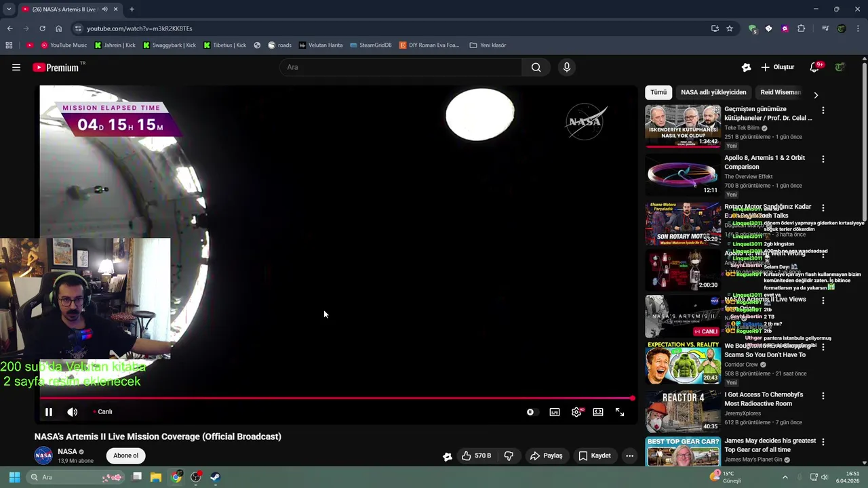The width and height of the screenshot is (868, 488).
Task: Pause the live video
Action: coord(49,411)
